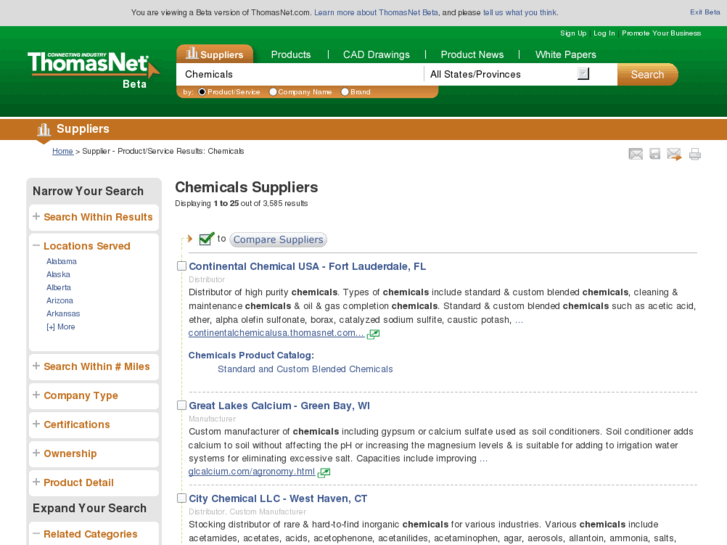The height and width of the screenshot is (545, 727).
Task: Open the City Chemical LLC supplier link
Action: click(x=278, y=498)
